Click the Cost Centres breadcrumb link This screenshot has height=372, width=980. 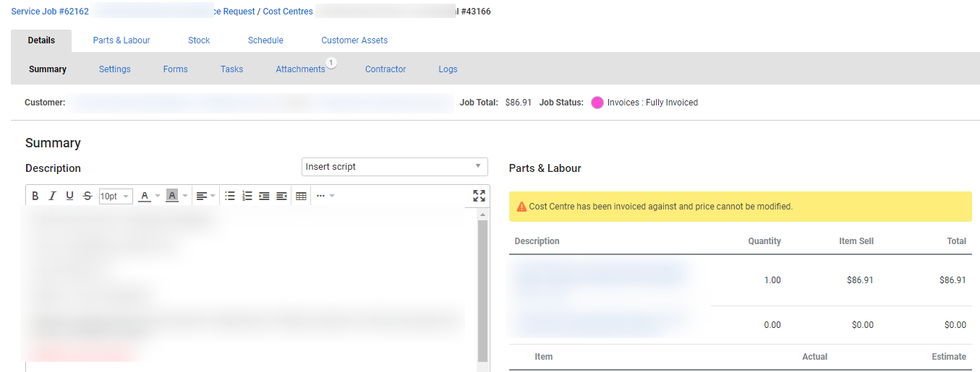click(288, 12)
